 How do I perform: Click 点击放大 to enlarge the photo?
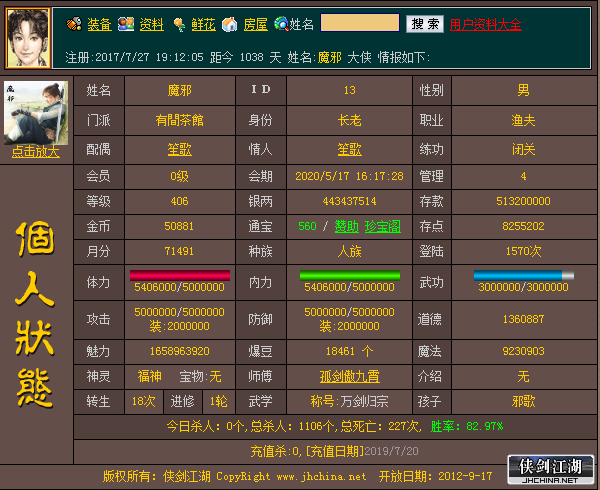pos(36,151)
